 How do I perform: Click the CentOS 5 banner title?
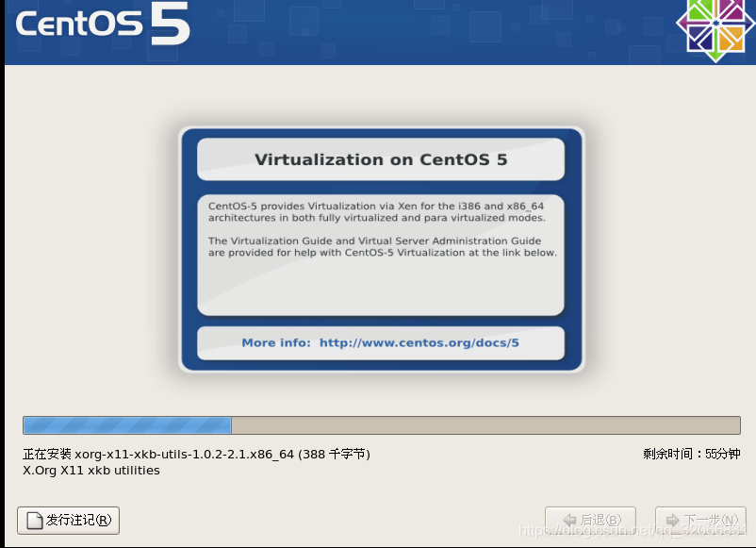(103, 24)
